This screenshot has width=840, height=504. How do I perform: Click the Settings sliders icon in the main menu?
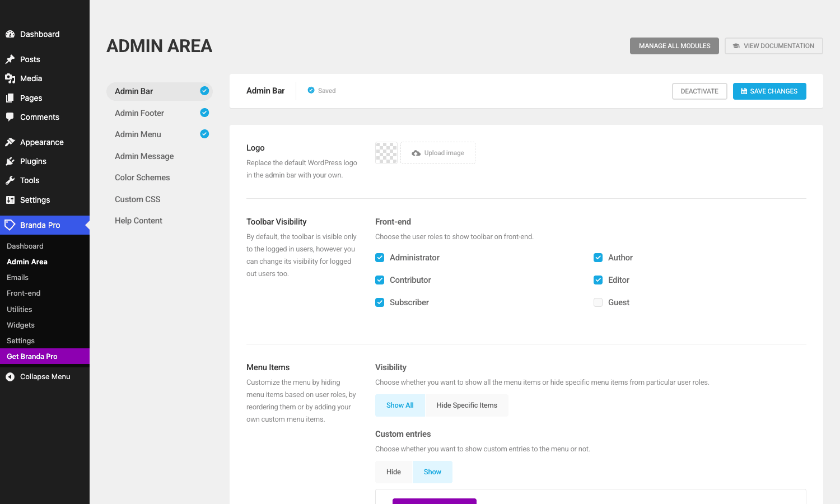tap(10, 200)
